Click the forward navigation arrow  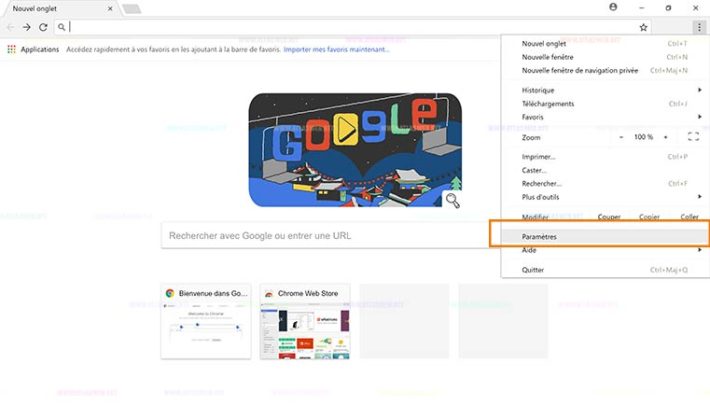pos(27,27)
